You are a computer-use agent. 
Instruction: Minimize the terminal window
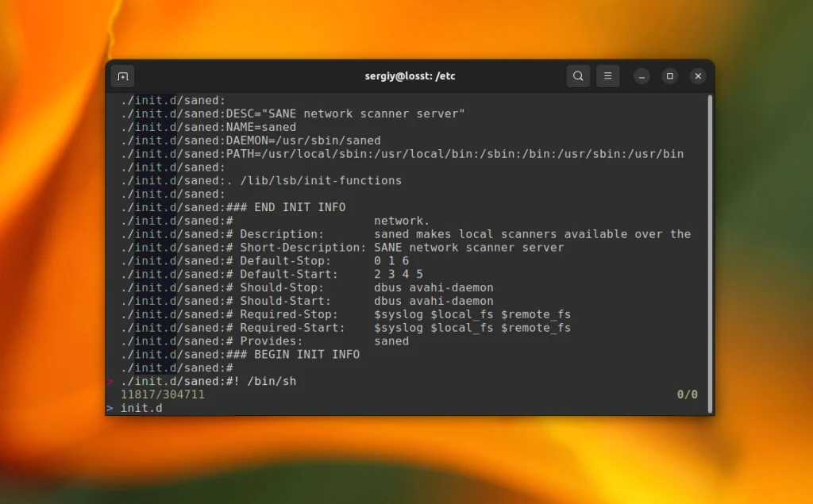(x=642, y=76)
